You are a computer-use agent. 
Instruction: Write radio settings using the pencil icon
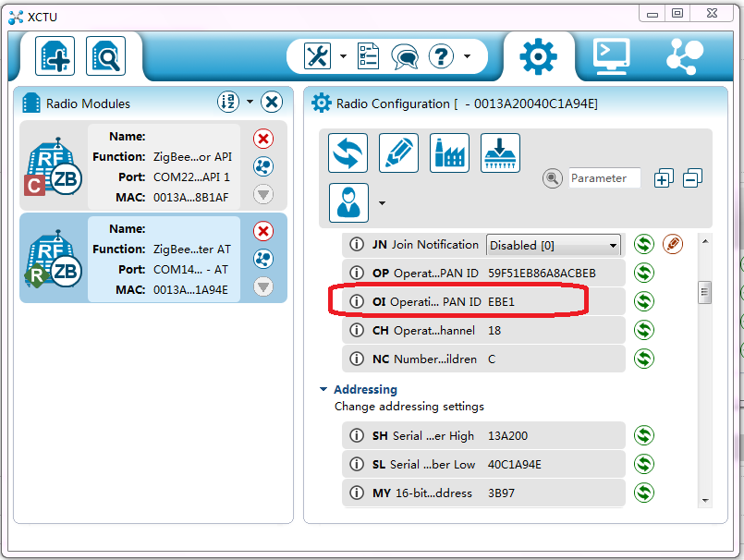coord(397,153)
